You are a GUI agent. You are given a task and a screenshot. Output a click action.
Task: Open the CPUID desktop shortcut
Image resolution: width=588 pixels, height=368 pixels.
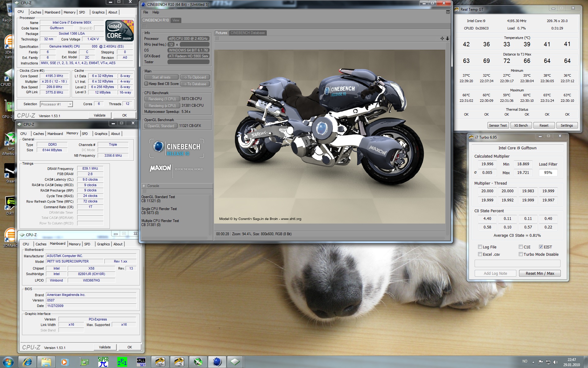[6, 78]
